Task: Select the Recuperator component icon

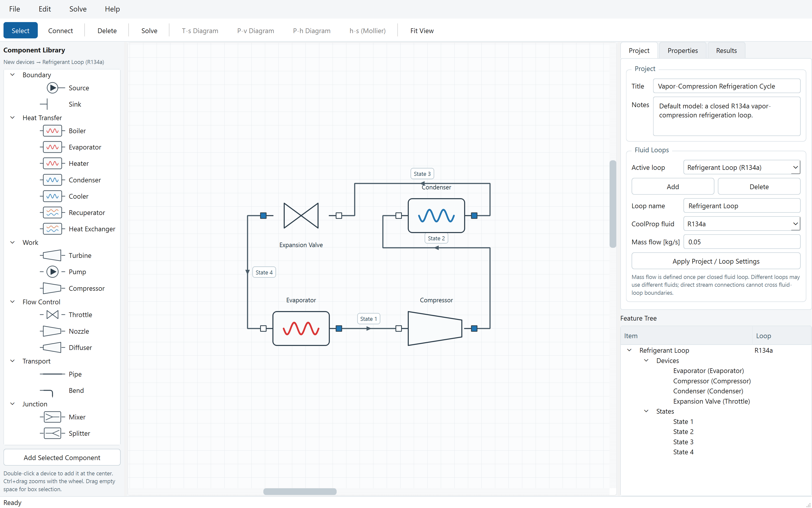Action: point(52,212)
